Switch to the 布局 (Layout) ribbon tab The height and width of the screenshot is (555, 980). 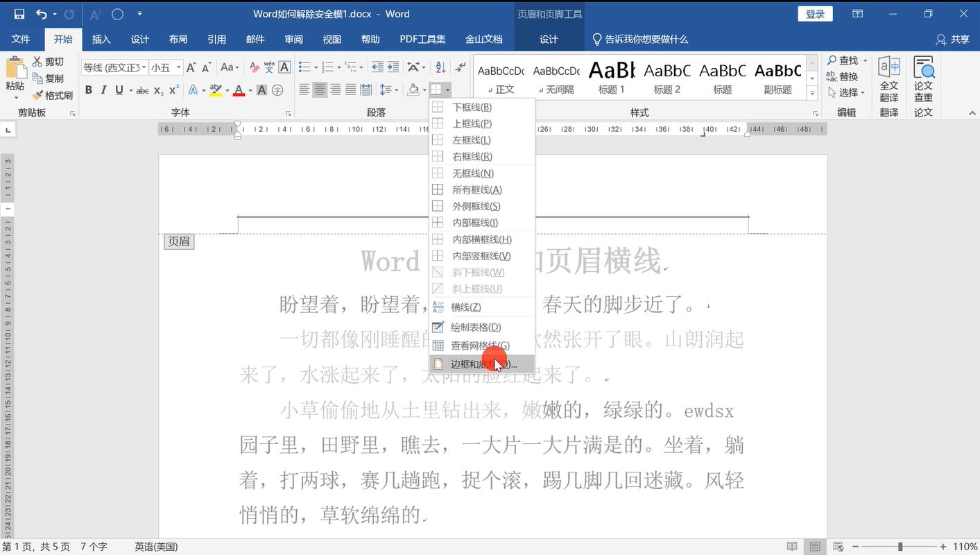click(178, 39)
